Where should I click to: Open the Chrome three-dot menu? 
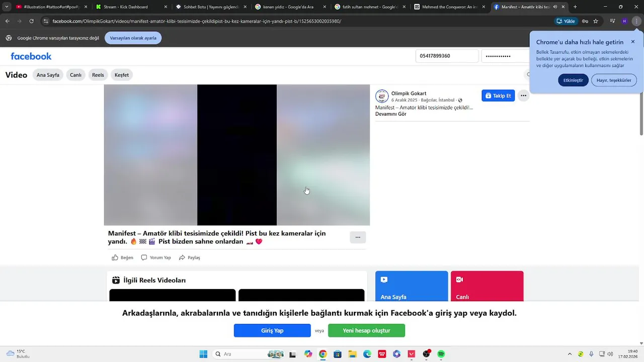pos(636,21)
